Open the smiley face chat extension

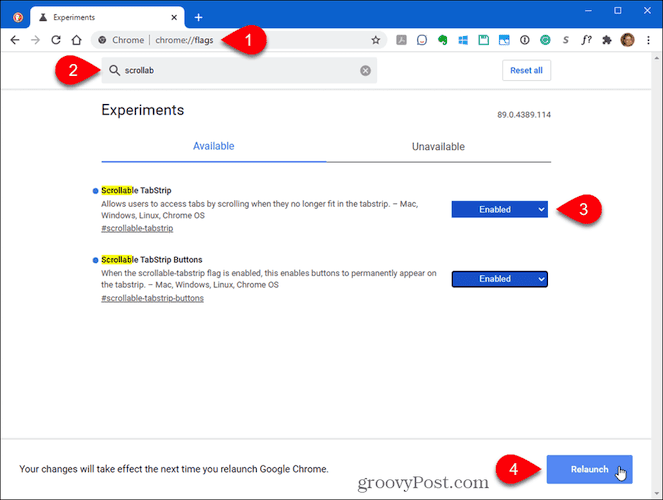click(x=422, y=40)
